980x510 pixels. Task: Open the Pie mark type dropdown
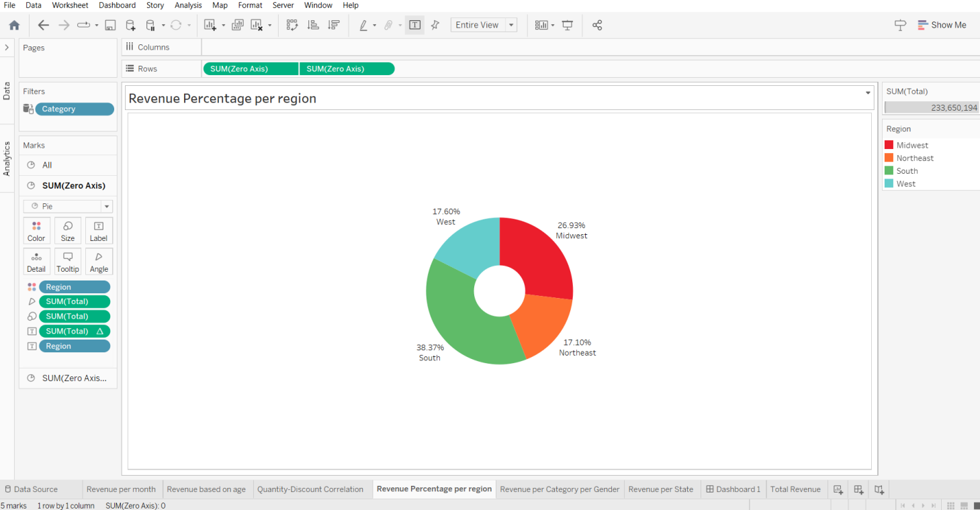pyautogui.click(x=106, y=206)
